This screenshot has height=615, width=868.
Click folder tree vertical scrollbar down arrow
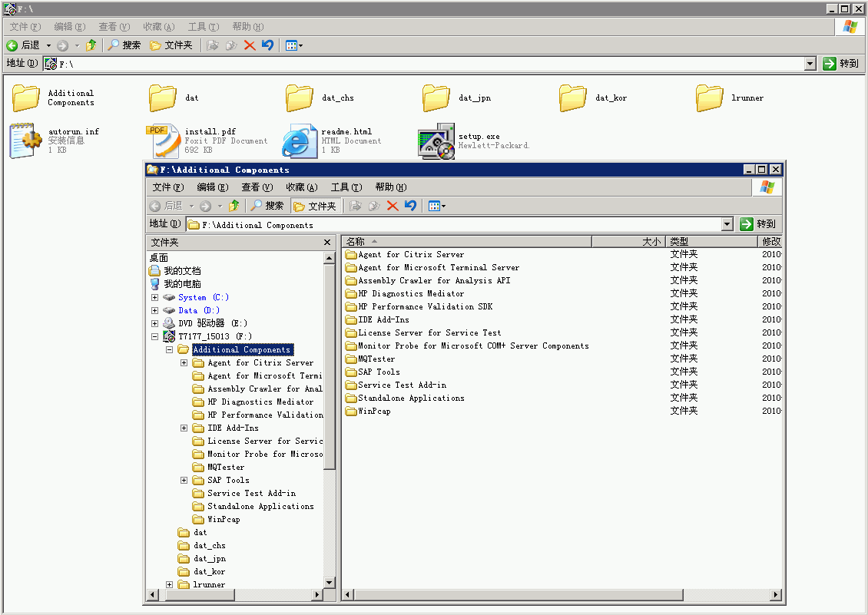(330, 582)
